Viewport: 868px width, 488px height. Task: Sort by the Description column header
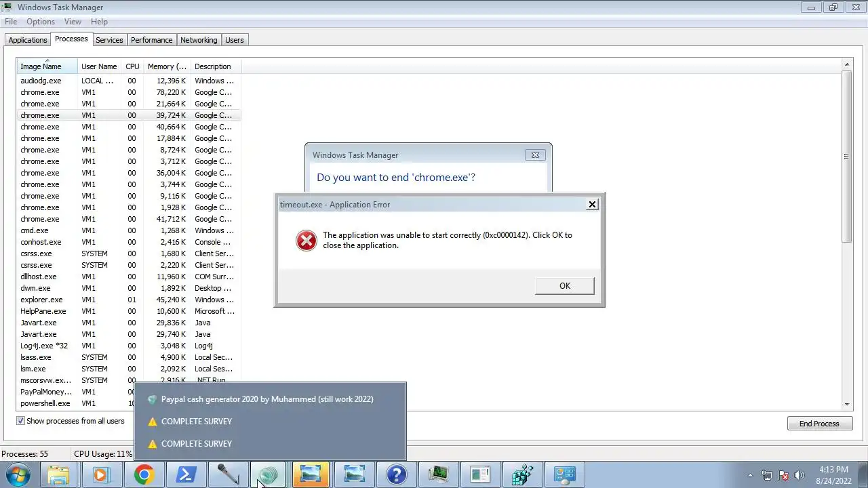(215, 66)
